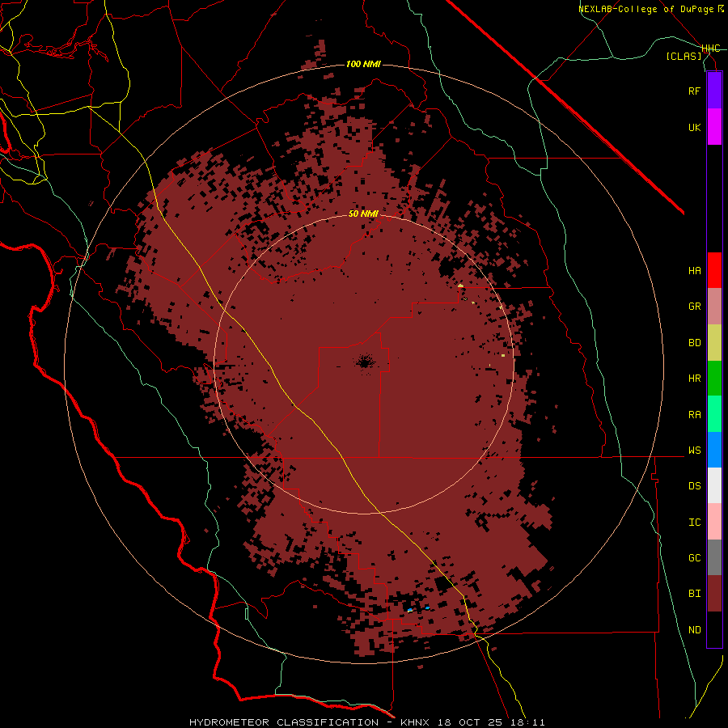Click the radar site center point
Viewport: 728px width, 728px height.
point(365,362)
